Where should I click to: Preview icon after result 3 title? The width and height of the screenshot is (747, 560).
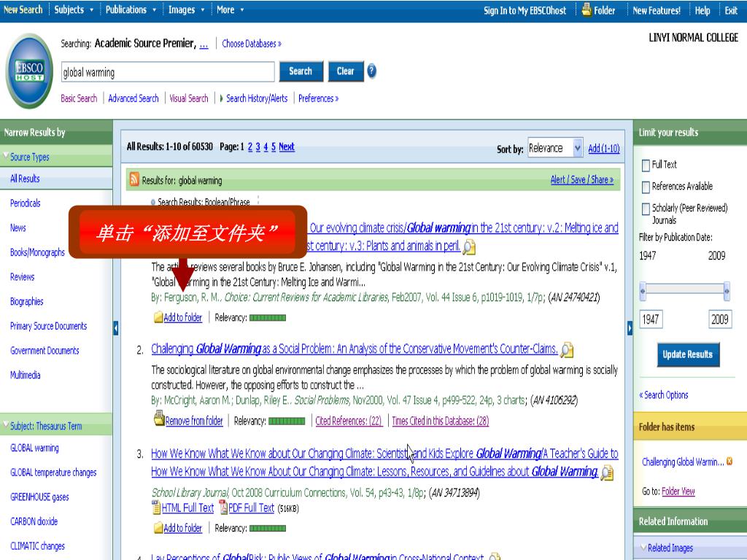point(607,472)
